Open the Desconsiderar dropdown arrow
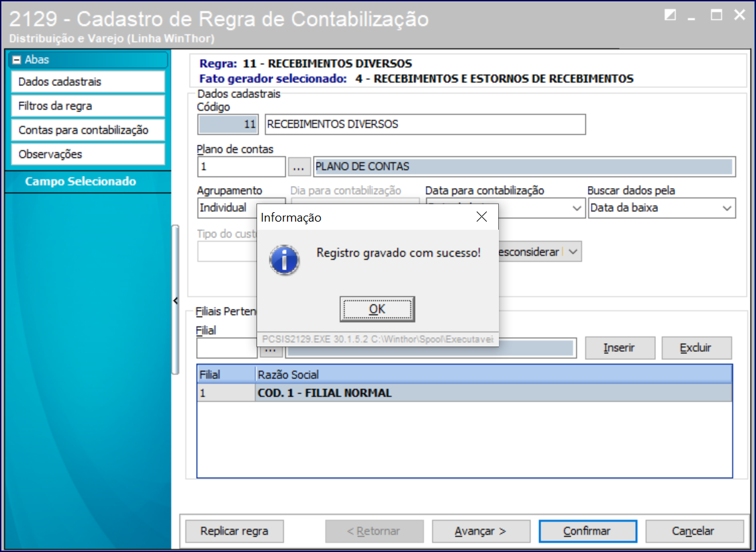Image resolution: width=756 pixels, height=552 pixels. click(573, 252)
